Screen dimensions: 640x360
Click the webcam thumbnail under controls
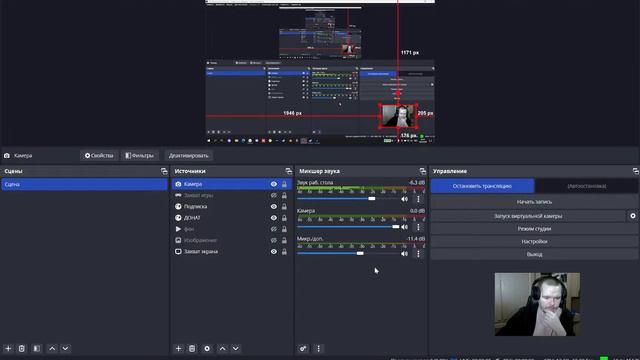(x=537, y=304)
